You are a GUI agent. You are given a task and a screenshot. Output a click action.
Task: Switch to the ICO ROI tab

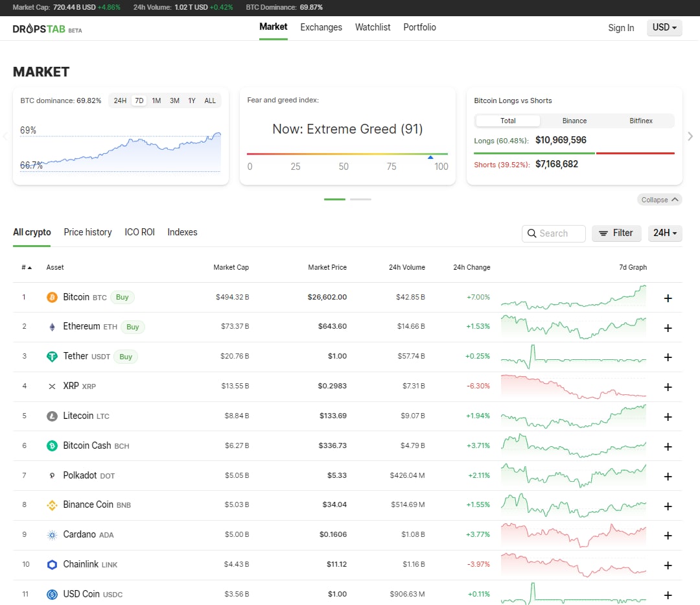pos(139,233)
